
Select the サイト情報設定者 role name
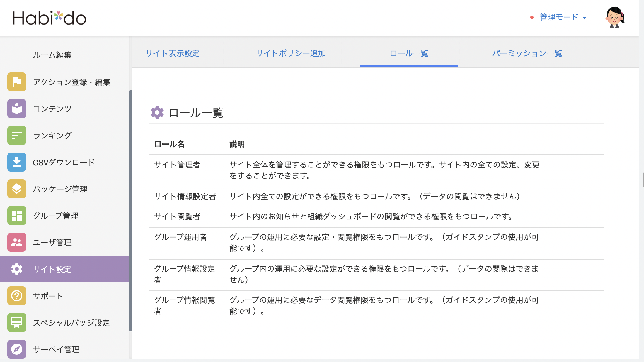[185, 196]
